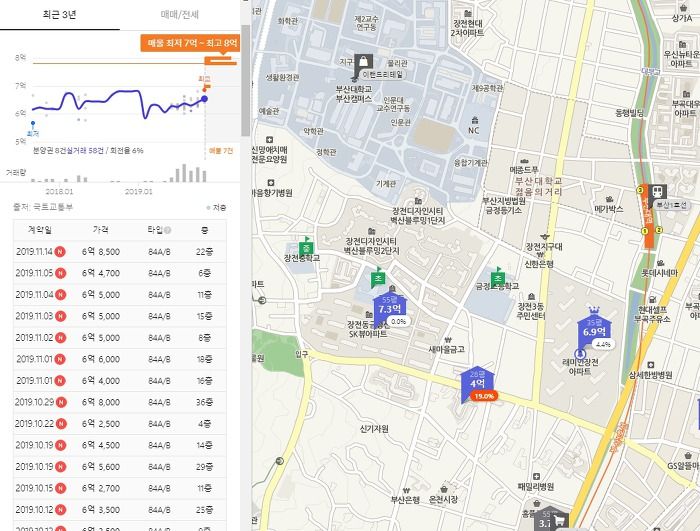This screenshot has width=700, height=531.
Task: Click the 현대셀프 부곡주유소 gas station icon
Action: coord(653,299)
